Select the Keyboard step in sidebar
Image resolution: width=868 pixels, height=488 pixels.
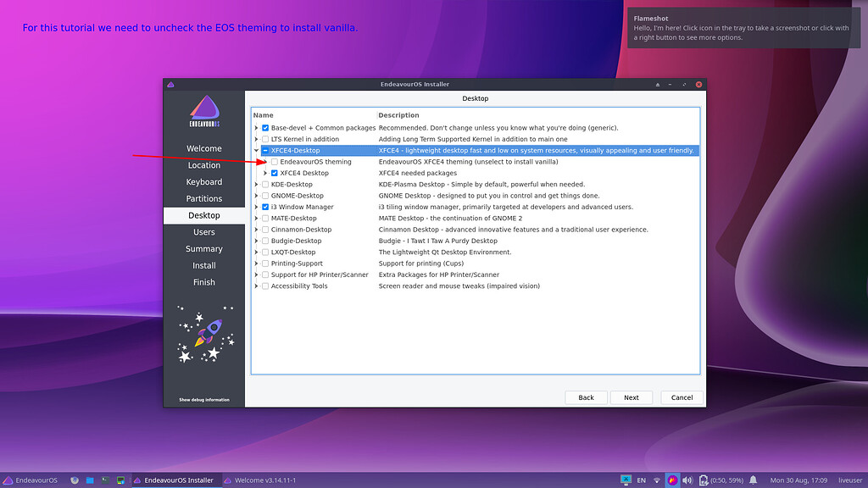(204, 181)
